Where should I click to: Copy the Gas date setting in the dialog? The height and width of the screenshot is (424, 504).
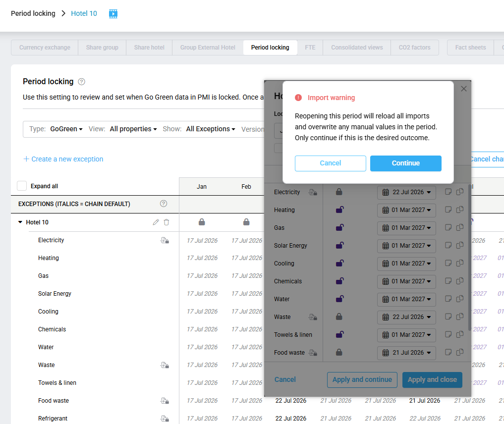tap(460, 227)
